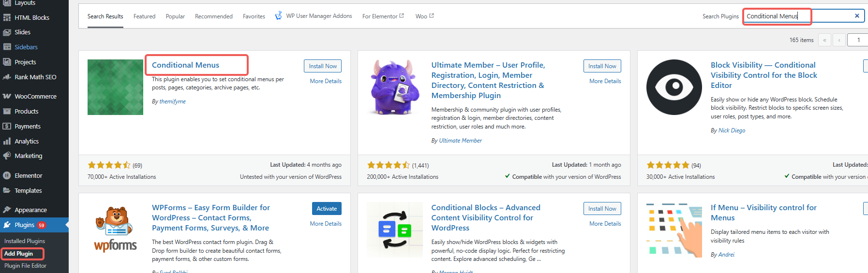Viewport: 868px width, 273px height.
Task: Select the Favorites tab
Action: point(254,16)
